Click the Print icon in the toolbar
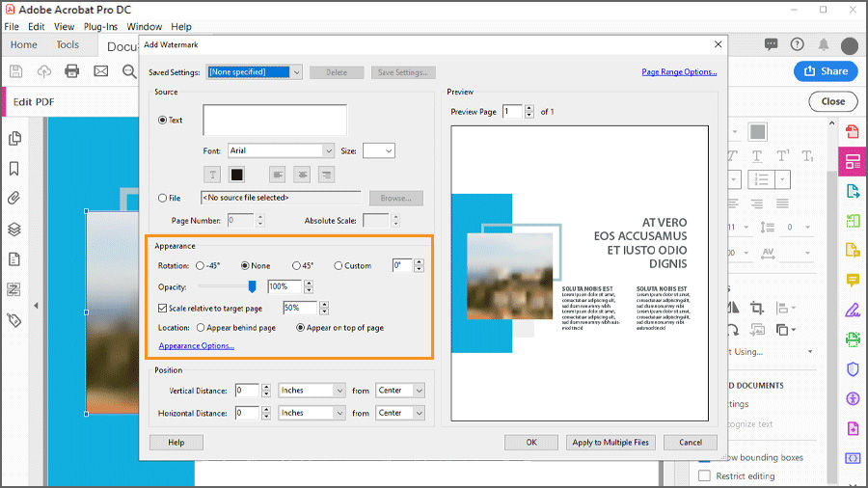The image size is (868, 488). click(x=72, y=70)
